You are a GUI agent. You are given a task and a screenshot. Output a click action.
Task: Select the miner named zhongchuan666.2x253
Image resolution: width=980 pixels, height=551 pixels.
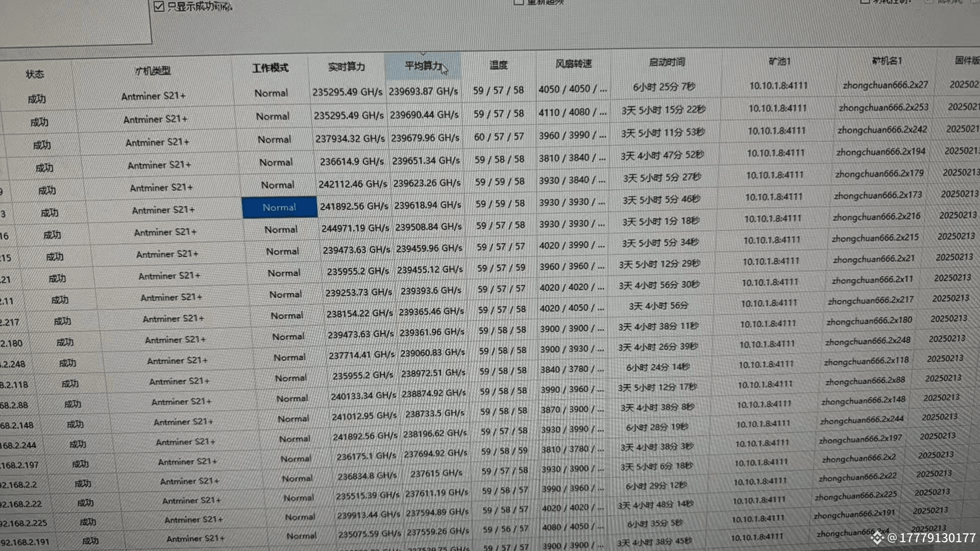click(883, 108)
